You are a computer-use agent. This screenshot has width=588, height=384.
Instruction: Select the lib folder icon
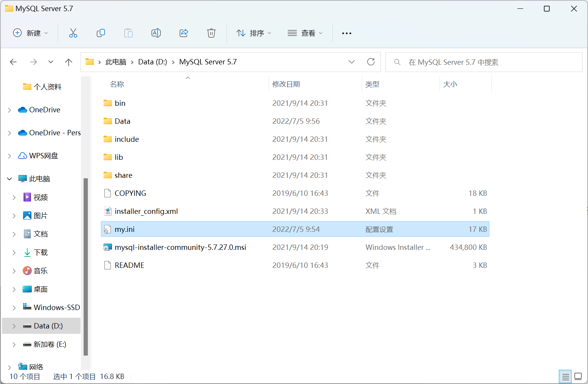[x=108, y=157]
